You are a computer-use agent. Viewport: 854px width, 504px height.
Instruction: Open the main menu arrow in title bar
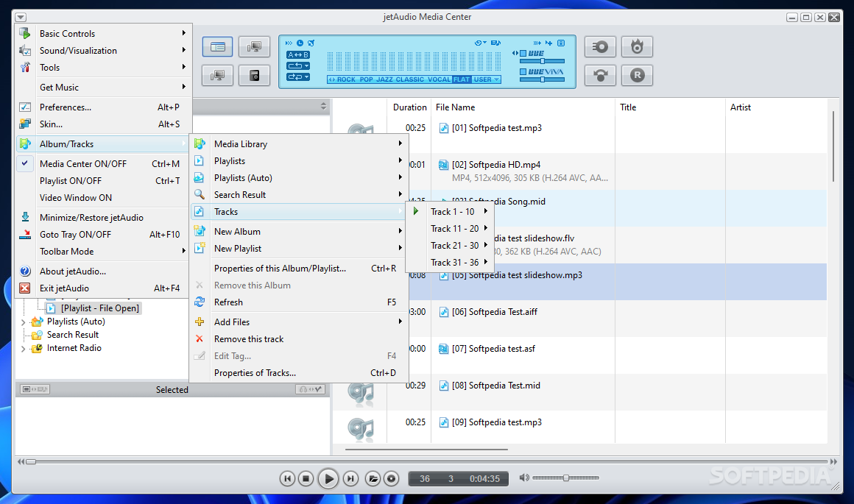click(21, 18)
